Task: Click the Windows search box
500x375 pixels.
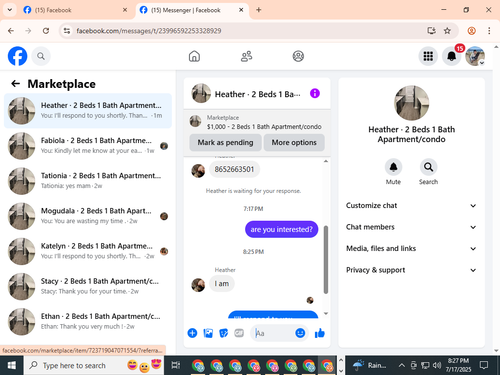Action: [x=93, y=365]
